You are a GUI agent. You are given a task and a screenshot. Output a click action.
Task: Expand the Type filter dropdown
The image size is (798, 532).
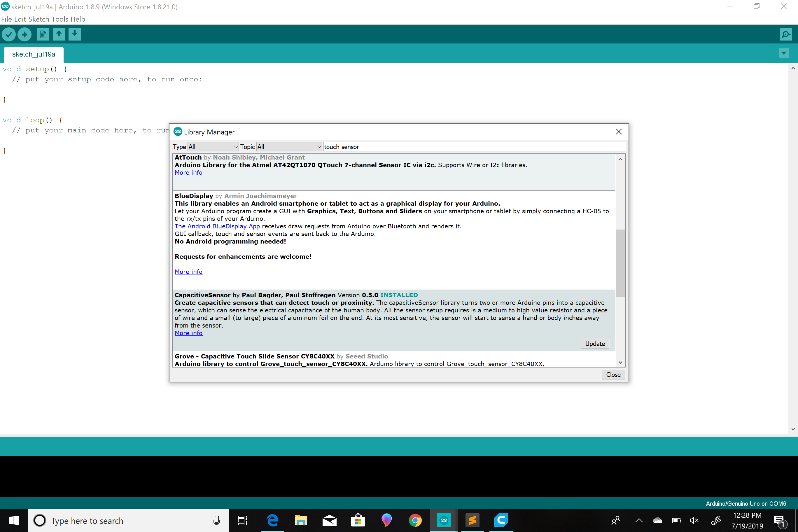(x=213, y=147)
